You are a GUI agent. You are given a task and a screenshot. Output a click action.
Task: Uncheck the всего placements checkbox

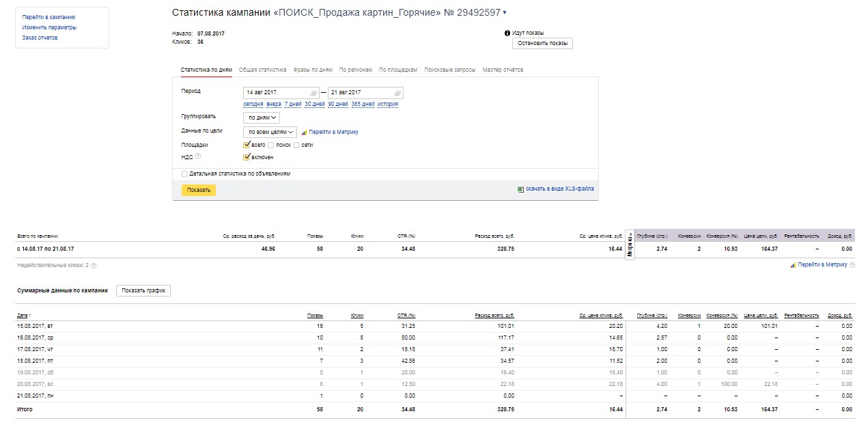(247, 145)
